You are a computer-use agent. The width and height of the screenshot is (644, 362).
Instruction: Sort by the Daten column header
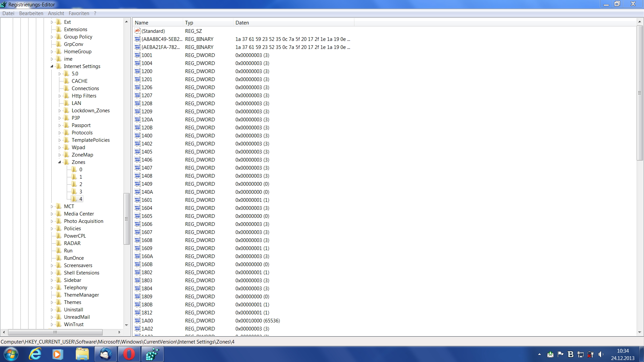(293, 22)
